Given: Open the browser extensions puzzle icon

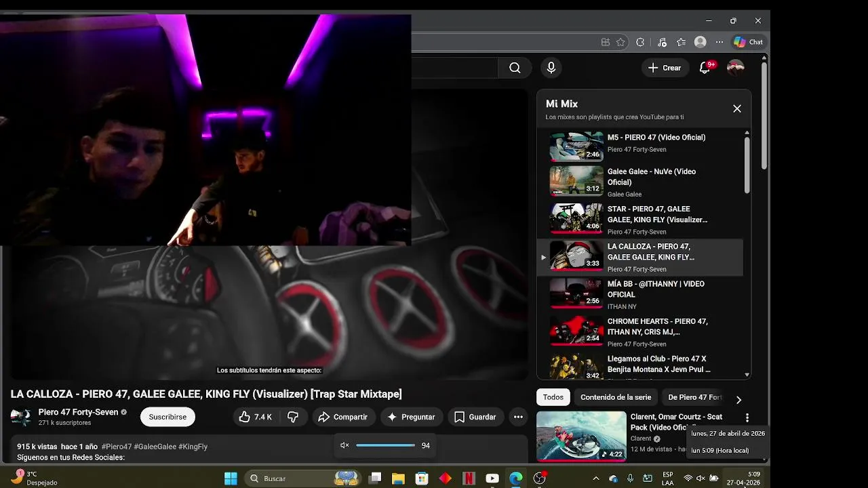Looking at the screenshot, I should 640,42.
